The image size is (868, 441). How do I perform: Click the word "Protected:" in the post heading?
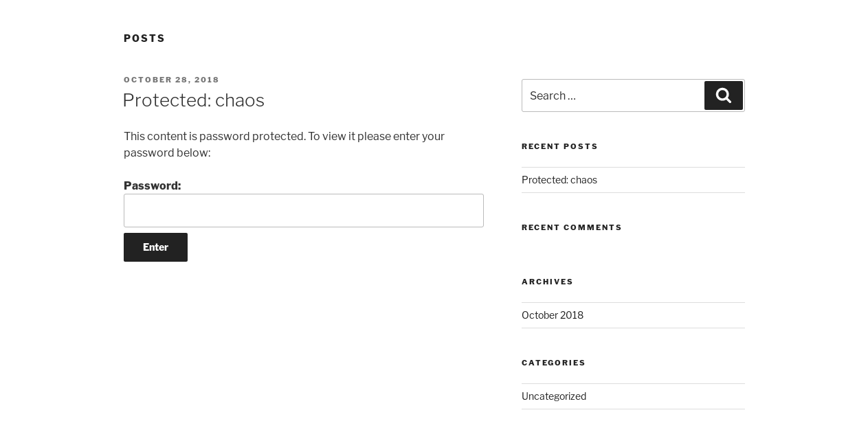[166, 100]
